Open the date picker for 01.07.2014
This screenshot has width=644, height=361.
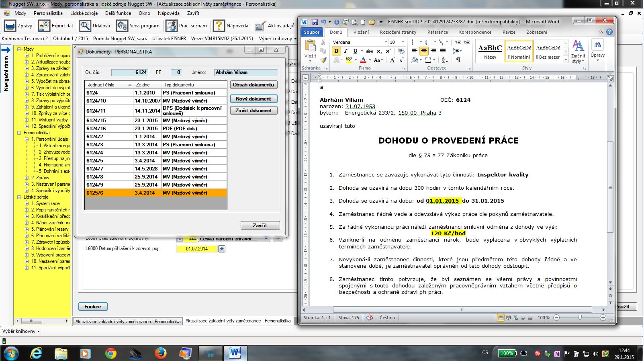point(221,249)
